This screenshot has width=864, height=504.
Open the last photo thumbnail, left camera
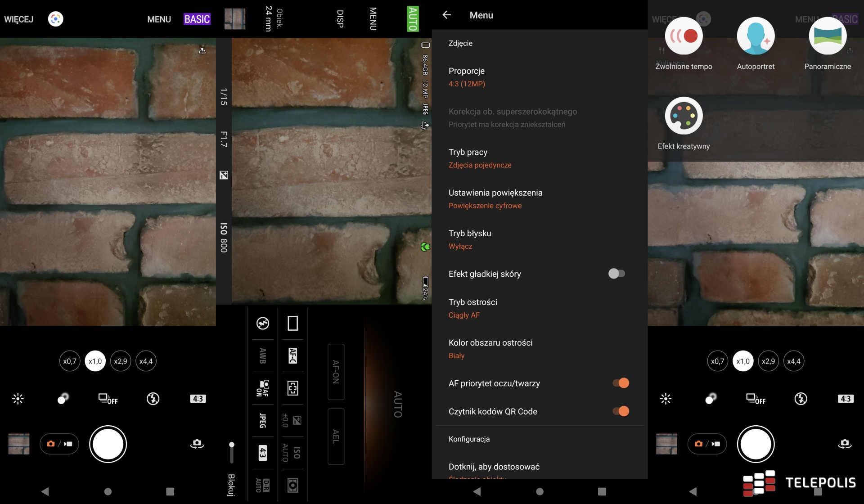(x=19, y=444)
